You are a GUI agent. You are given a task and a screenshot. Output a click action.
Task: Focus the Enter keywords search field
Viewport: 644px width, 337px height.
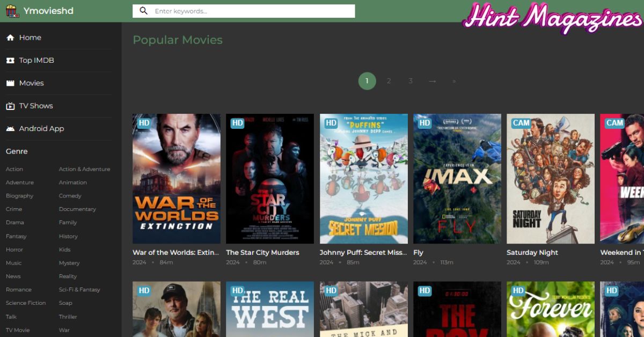pyautogui.click(x=244, y=11)
